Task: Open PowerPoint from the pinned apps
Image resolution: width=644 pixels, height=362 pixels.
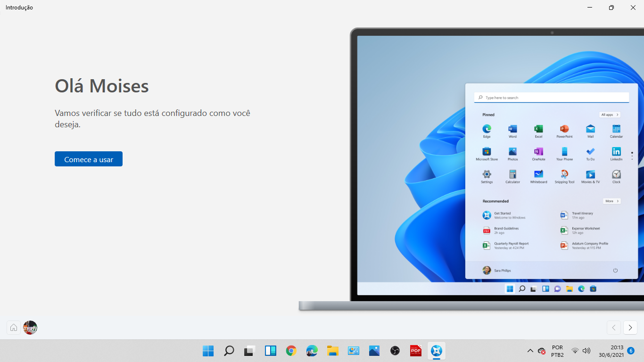Action: [564, 129]
